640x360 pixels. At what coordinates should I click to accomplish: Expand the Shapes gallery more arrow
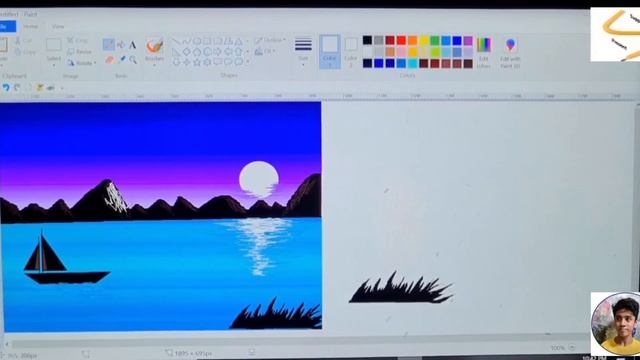point(248,62)
